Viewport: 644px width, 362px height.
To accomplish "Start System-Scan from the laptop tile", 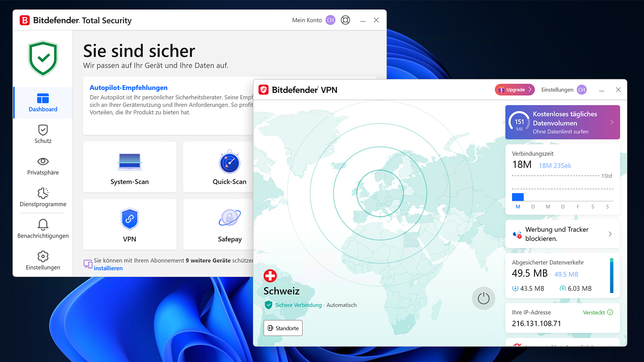I will pyautogui.click(x=130, y=167).
